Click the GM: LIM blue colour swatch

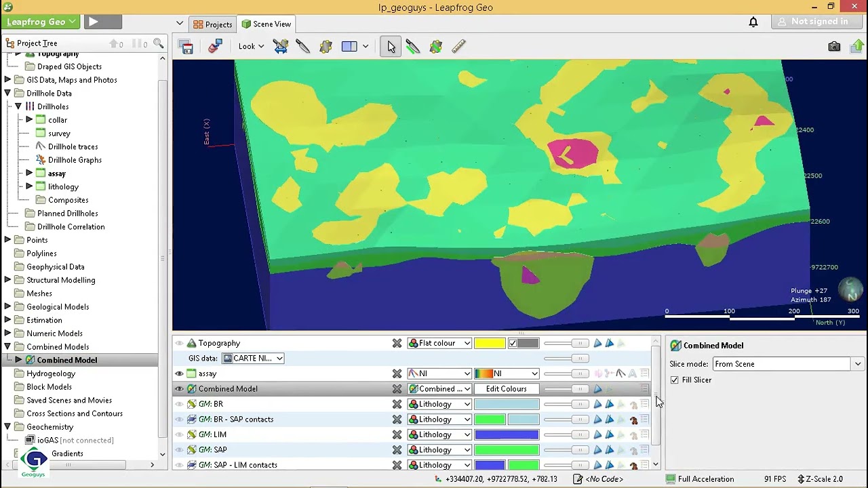tap(507, 434)
